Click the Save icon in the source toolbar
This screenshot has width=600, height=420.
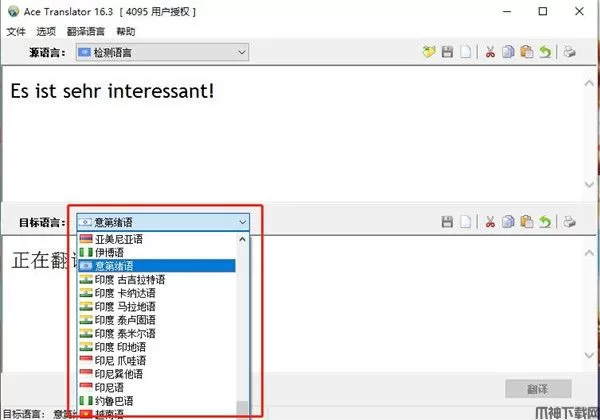[447, 52]
